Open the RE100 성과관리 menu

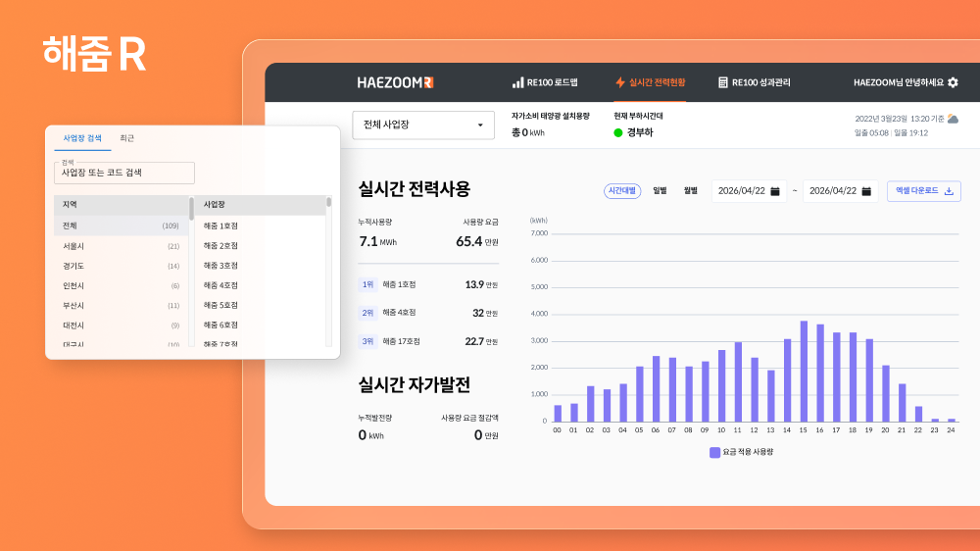click(755, 82)
